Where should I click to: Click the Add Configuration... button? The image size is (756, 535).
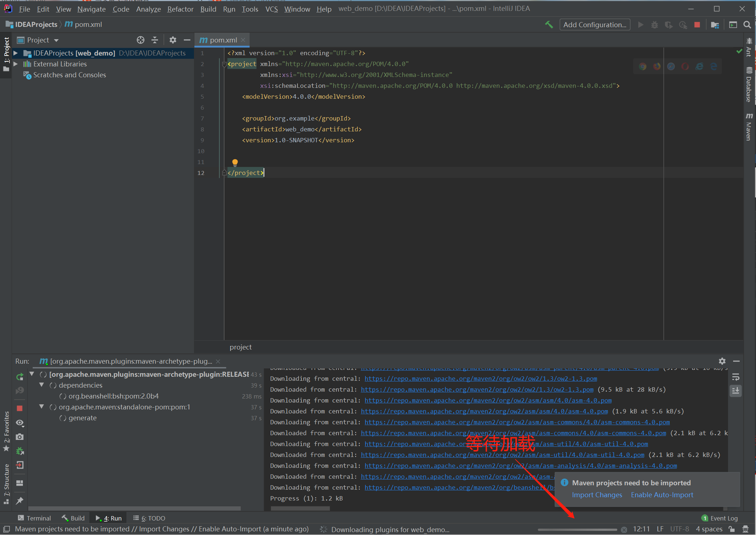595,25
